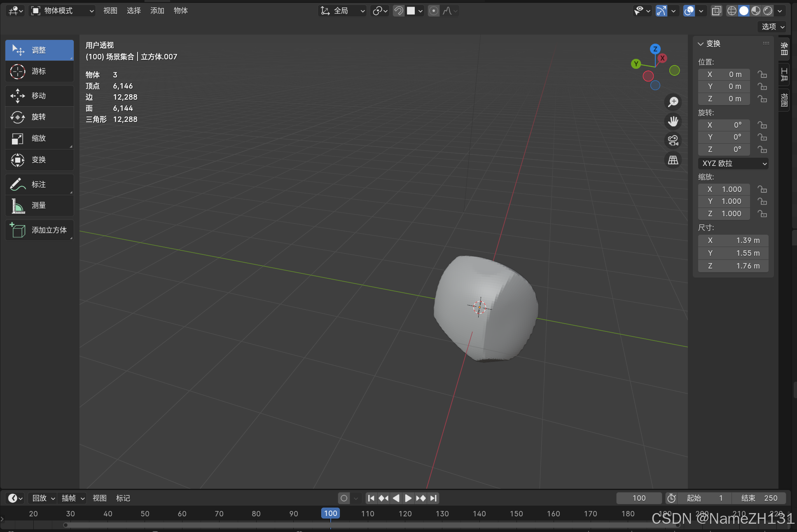Select the Rotate (旋转) tool
Screen dimensions: 797x532
pos(39,117)
